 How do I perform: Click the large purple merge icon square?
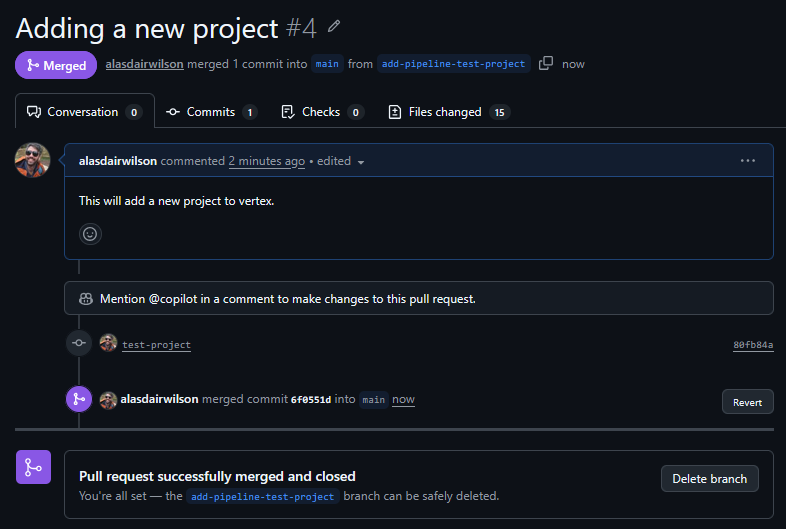(x=34, y=467)
